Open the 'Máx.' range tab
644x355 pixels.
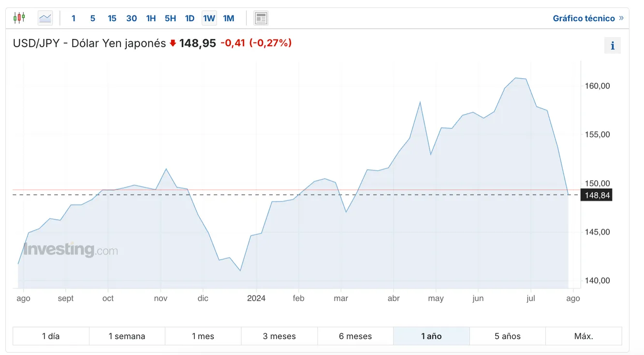point(584,336)
